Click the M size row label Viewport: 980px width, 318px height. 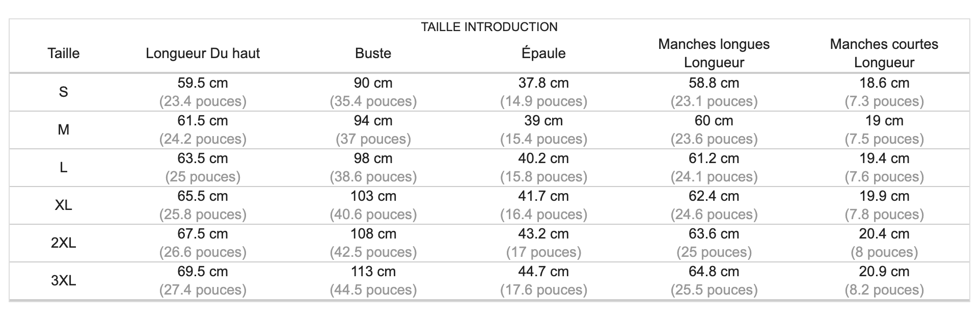point(64,130)
